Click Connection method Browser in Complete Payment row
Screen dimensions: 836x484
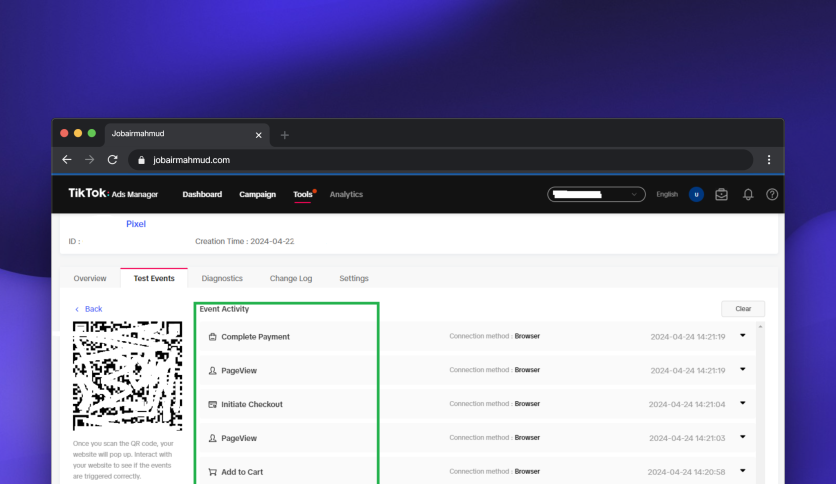pos(494,336)
